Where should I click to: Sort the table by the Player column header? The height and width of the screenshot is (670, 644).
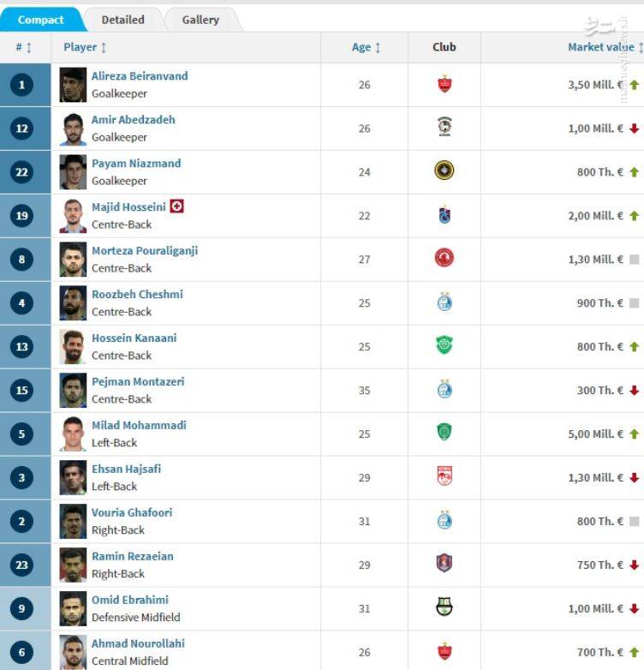point(85,47)
